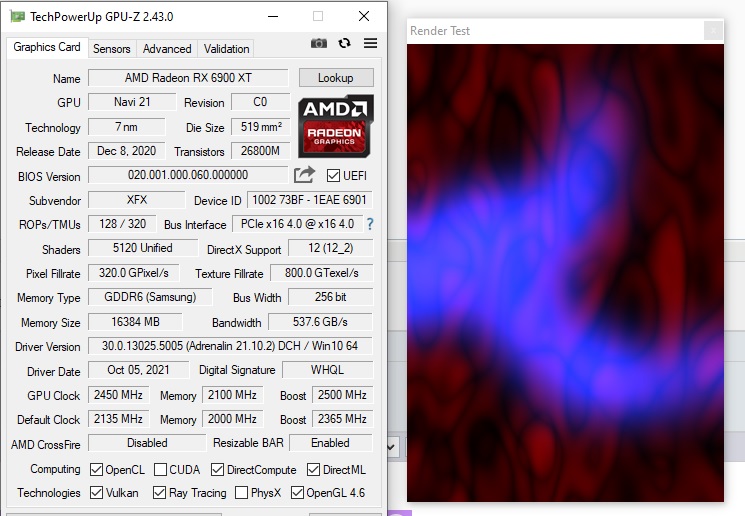The height and width of the screenshot is (516, 745).
Task: Click the default Memory value 2000 MHz
Action: [232, 419]
